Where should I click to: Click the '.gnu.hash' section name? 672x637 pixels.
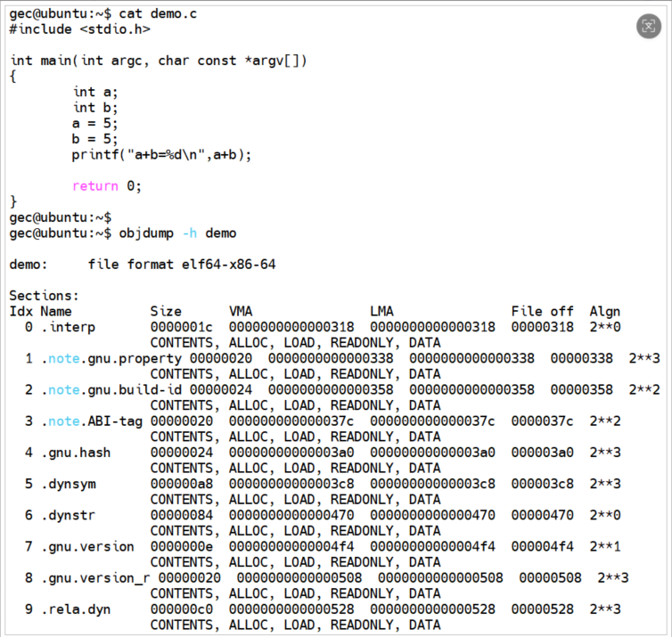[76, 453]
